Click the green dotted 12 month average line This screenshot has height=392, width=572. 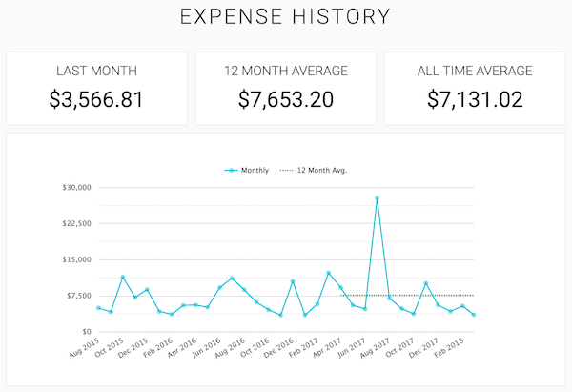point(407,296)
